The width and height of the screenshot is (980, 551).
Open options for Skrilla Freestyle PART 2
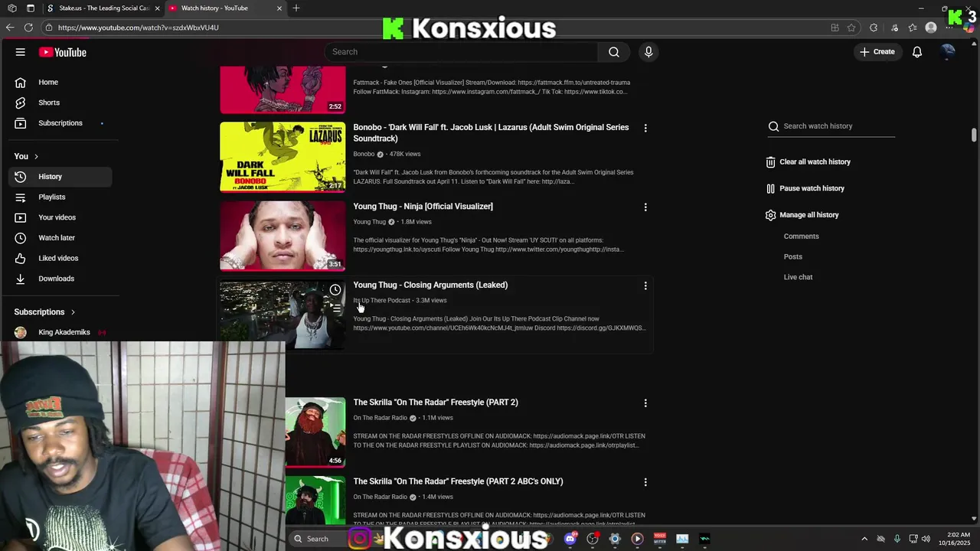point(645,403)
